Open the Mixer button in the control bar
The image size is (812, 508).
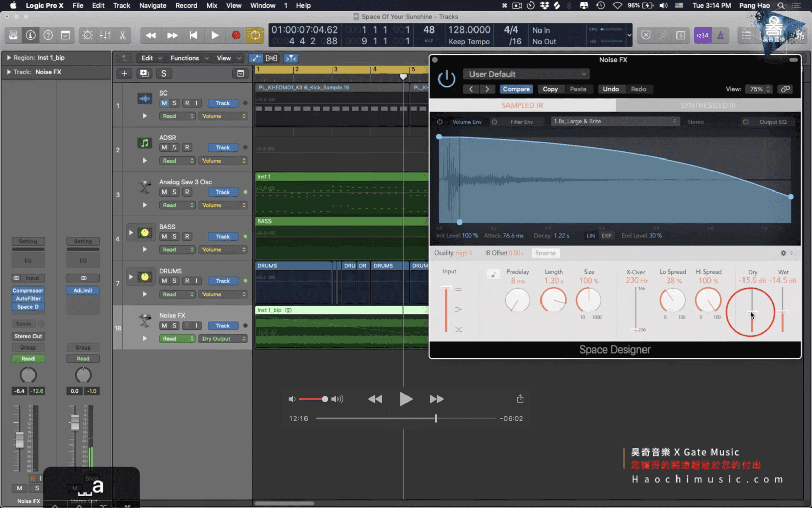click(105, 35)
